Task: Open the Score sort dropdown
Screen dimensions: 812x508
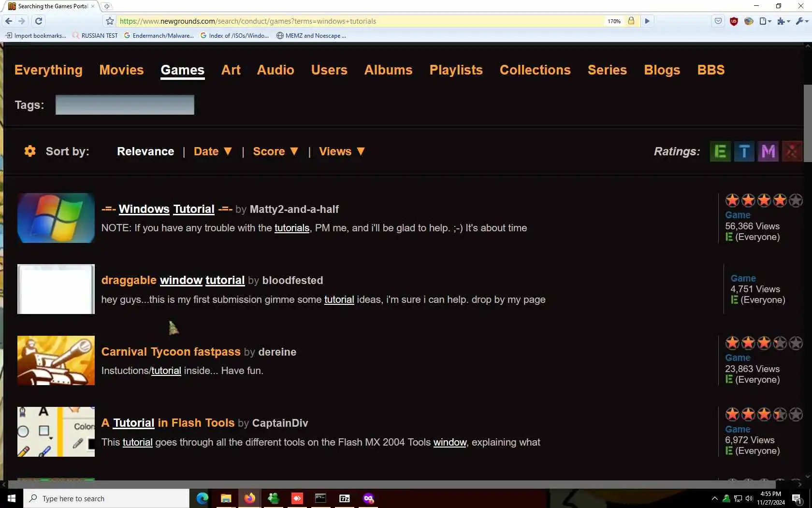Action: tap(275, 151)
